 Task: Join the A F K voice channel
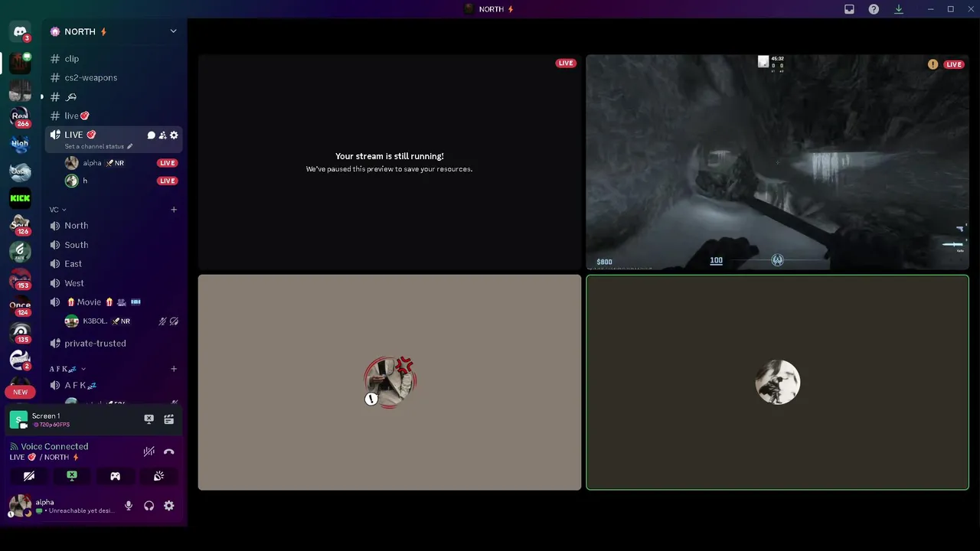point(113,386)
